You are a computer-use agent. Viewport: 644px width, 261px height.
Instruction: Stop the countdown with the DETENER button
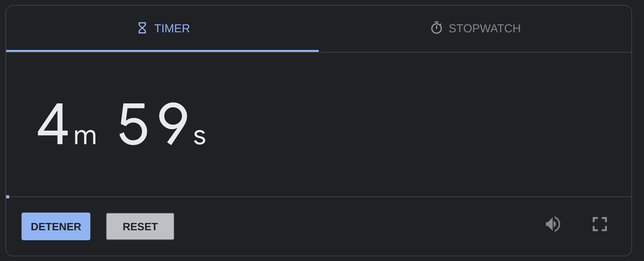tap(56, 226)
